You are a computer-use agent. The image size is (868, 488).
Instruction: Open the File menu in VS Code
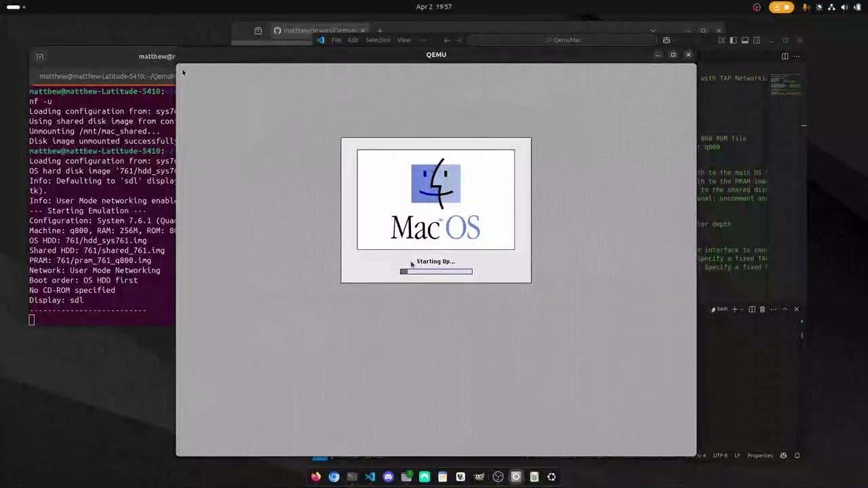tap(336, 40)
